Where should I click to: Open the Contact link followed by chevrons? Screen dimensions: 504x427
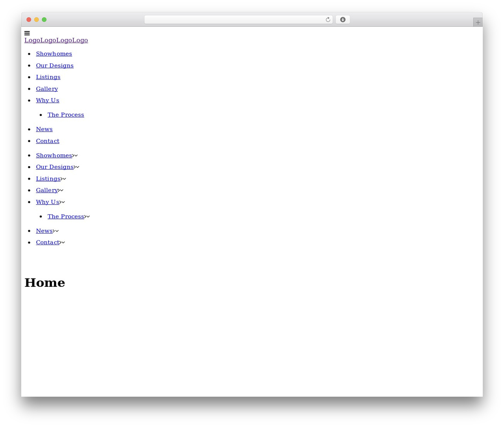coord(48,242)
